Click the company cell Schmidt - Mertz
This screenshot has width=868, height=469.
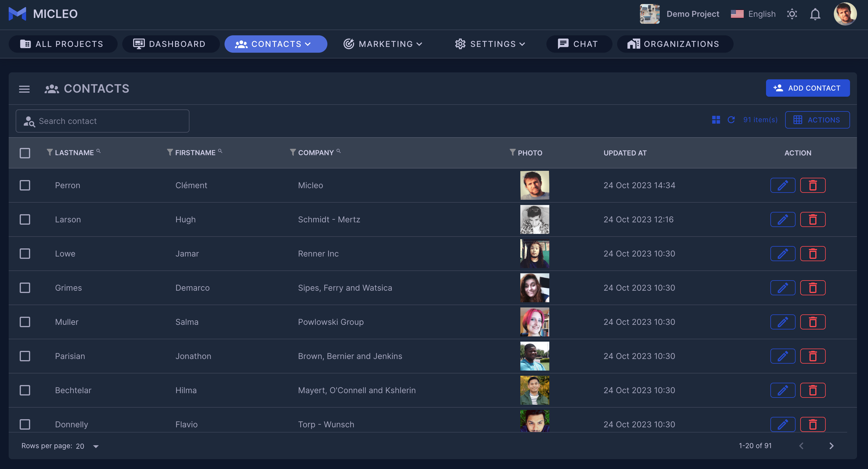tap(329, 220)
